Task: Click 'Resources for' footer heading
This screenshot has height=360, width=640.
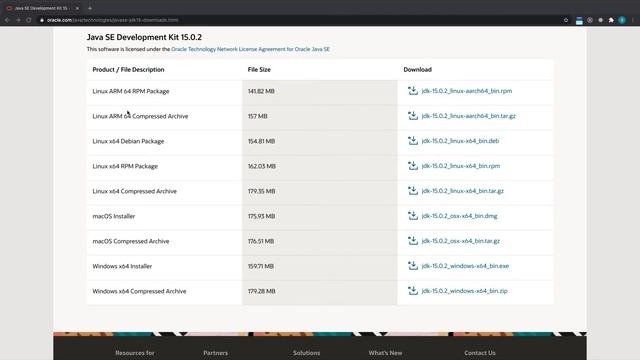Action: pos(135,353)
